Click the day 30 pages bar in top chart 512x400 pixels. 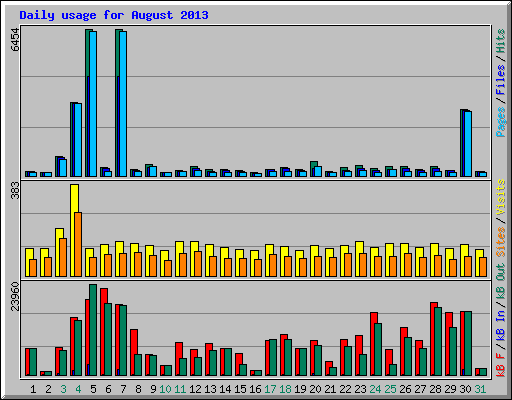pyautogui.click(x=468, y=144)
